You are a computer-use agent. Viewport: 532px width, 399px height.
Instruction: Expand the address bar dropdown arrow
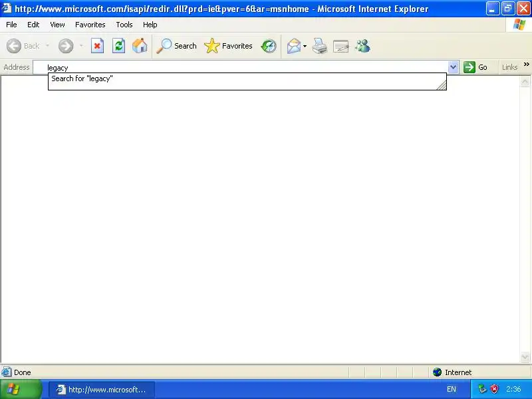point(454,67)
